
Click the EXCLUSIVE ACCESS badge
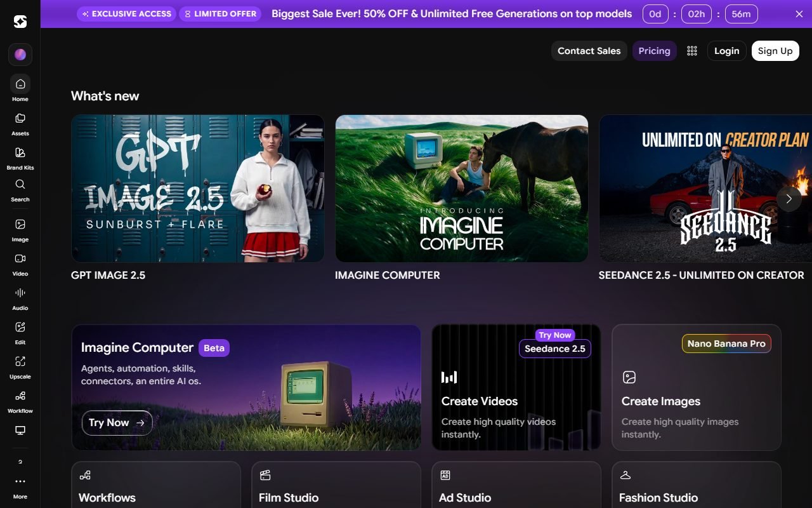pos(127,13)
